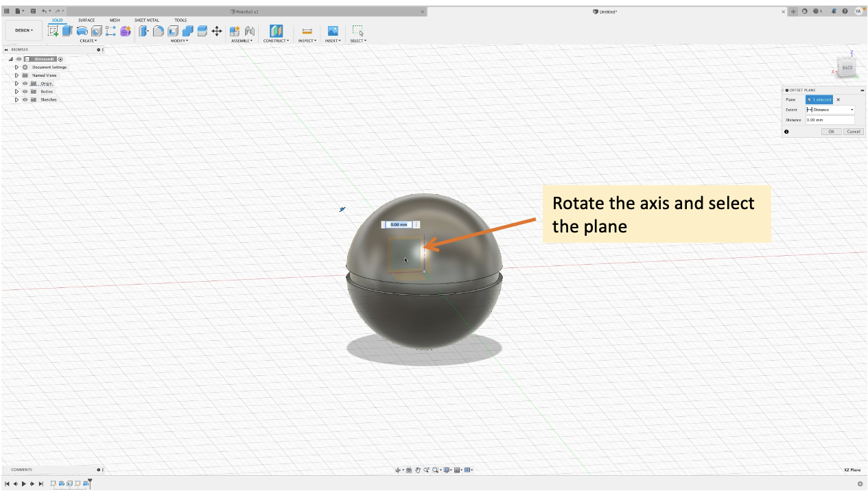The height and width of the screenshot is (493, 868).
Task: Open the CONSTRUCT menu
Action: pyautogui.click(x=277, y=40)
